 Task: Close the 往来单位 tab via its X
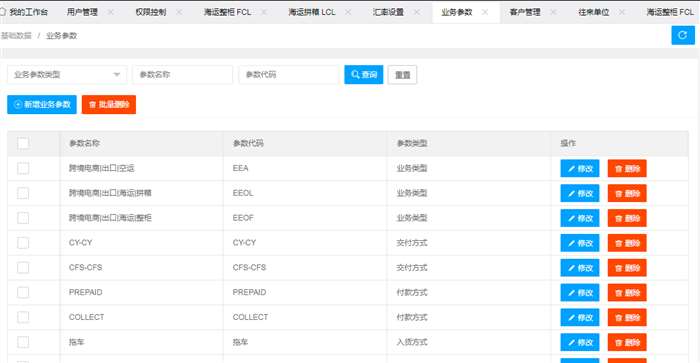point(622,12)
